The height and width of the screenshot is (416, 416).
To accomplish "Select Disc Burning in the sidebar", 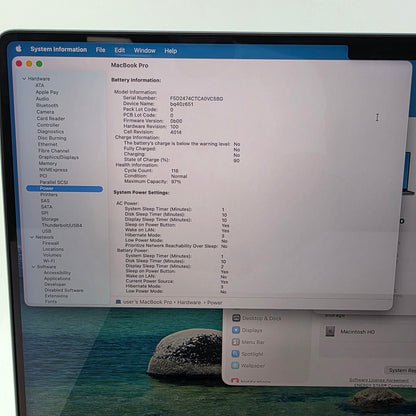I will coord(52,138).
